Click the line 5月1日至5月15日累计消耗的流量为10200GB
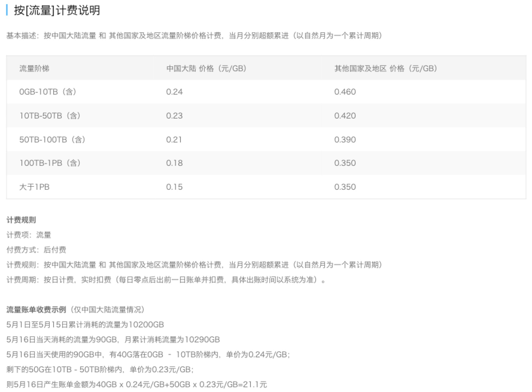The height and width of the screenshot is (392, 532). [85, 325]
